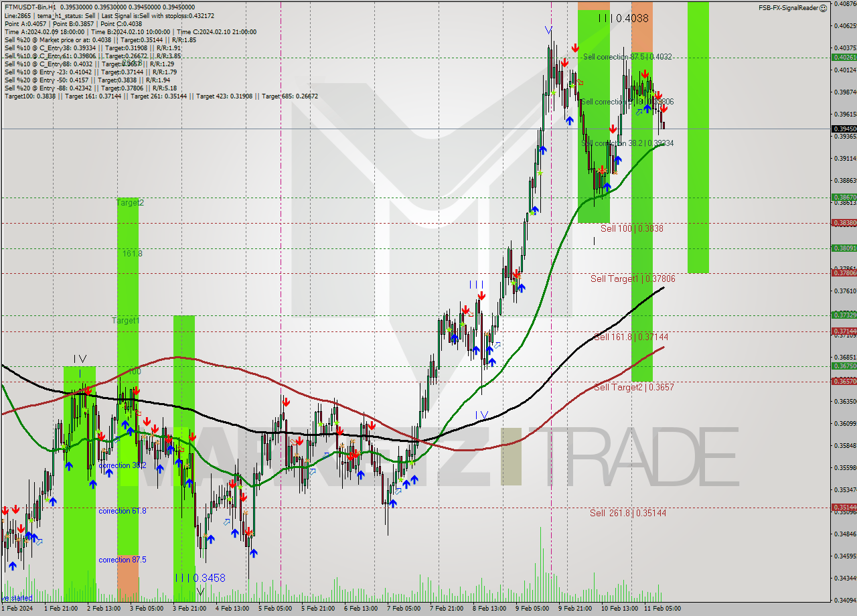Click the 'Sell Target1 | 0.37806' label
Viewport: 857px width, 616px height.
pyautogui.click(x=633, y=279)
